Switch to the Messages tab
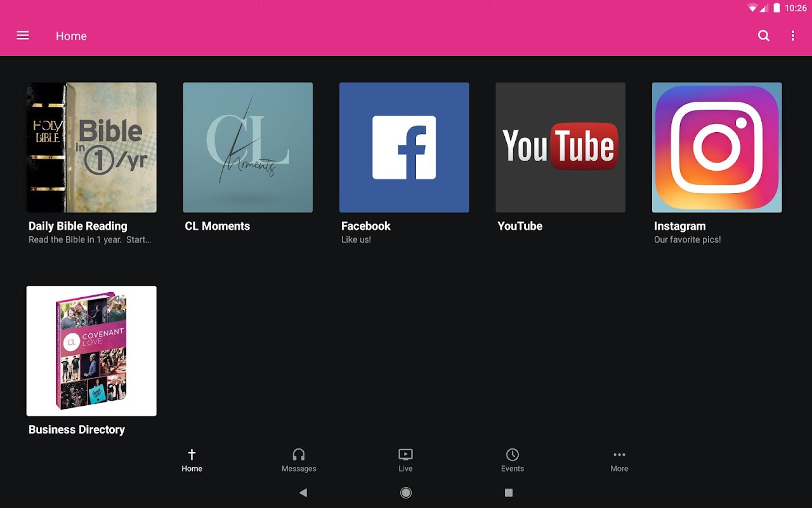 pyautogui.click(x=299, y=461)
